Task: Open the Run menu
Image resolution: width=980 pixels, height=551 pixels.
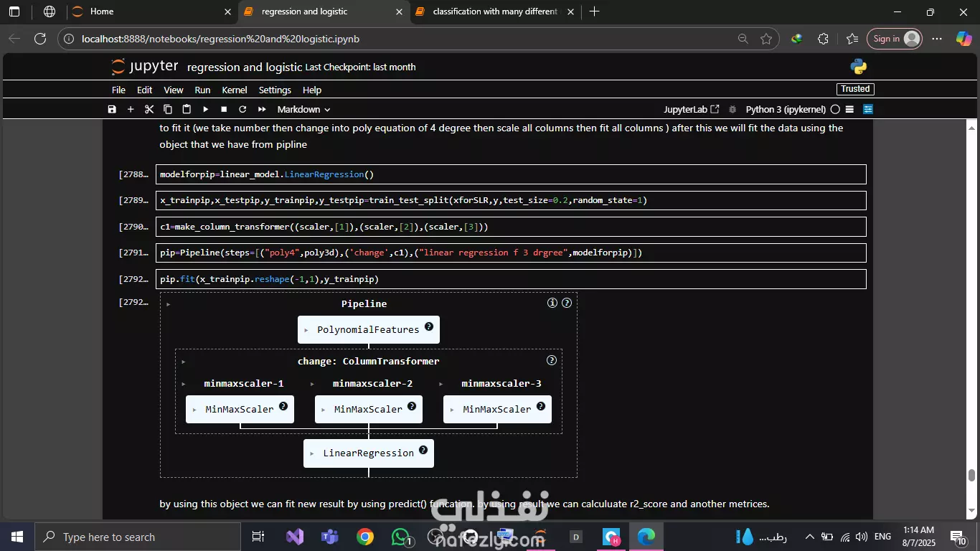Action: pyautogui.click(x=202, y=90)
